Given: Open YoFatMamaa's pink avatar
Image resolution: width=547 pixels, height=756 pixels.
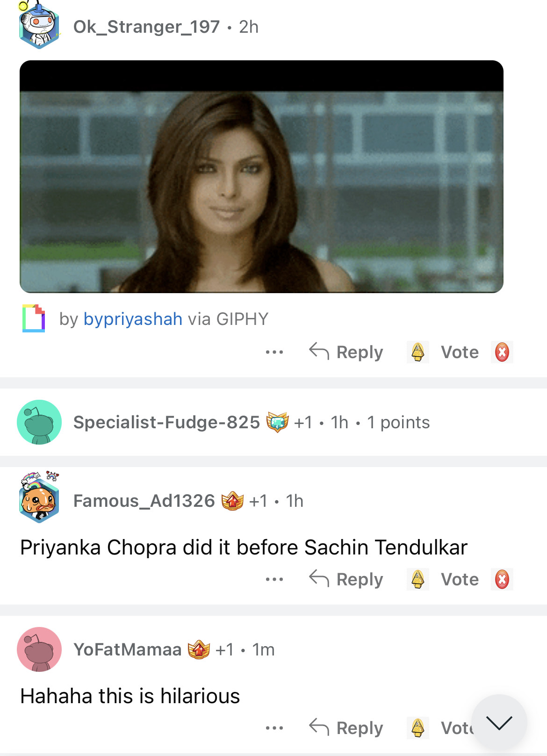Looking at the screenshot, I should click(39, 649).
